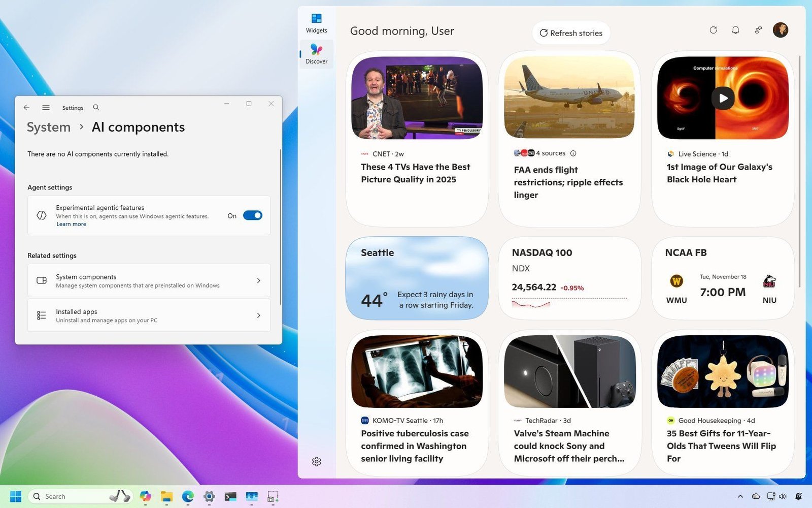Viewport: 812px width, 508px height.
Task: Open feedback with the person-and-speech-bubble icon
Action: coord(758,30)
